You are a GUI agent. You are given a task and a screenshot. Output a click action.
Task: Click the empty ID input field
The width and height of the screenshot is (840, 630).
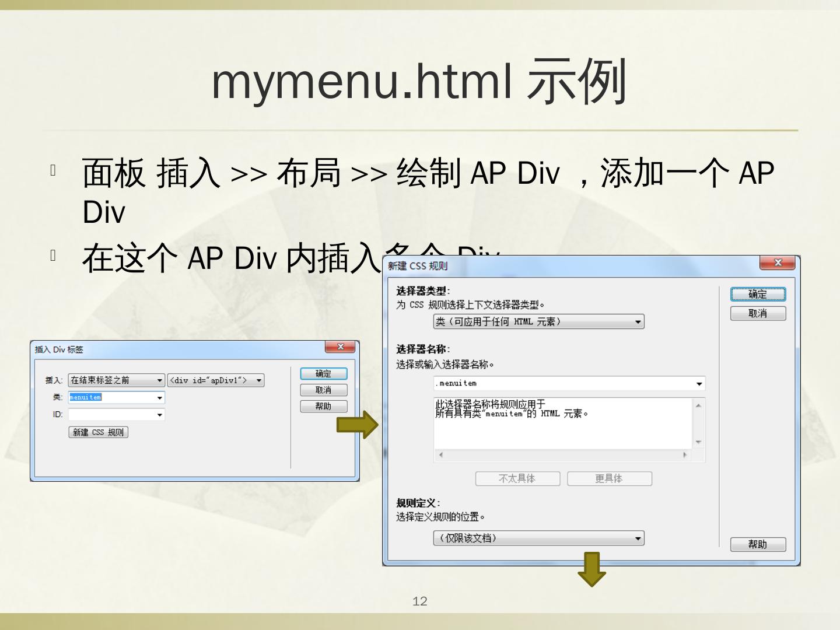click(111, 415)
